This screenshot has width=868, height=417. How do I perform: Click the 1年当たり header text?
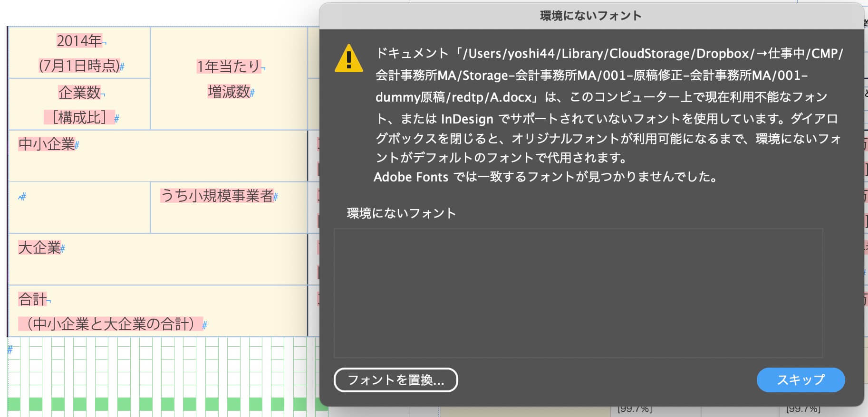(228, 66)
